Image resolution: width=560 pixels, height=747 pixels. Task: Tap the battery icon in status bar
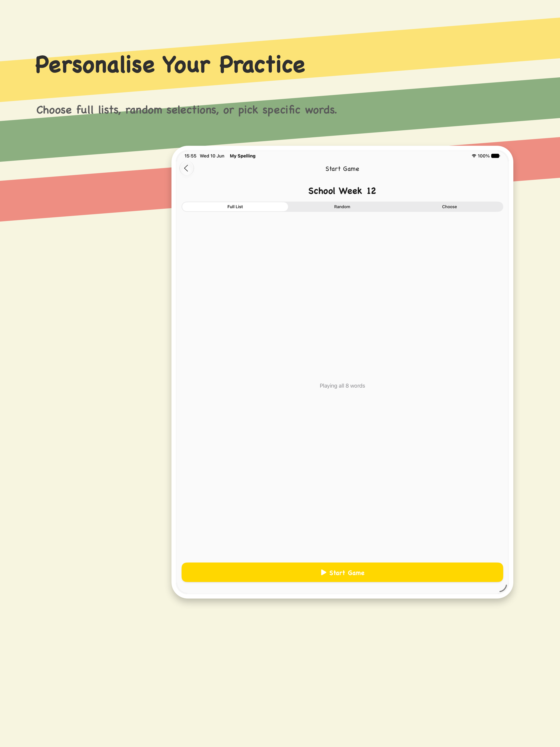click(x=495, y=156)
